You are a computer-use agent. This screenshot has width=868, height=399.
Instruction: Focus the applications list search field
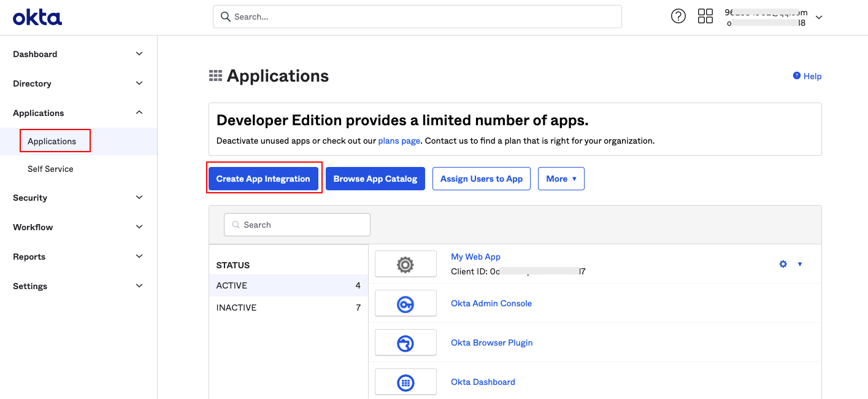(x=297, y=225)
